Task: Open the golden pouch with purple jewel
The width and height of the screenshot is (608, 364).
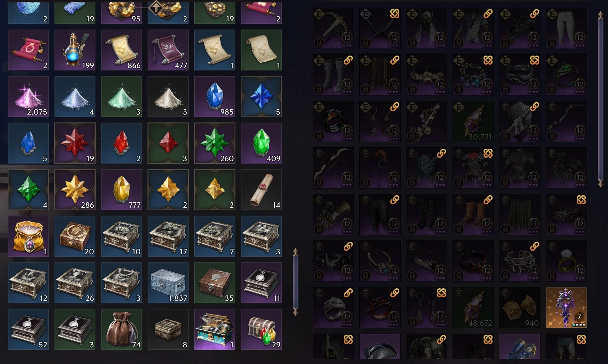Action: tap(28, 236)
